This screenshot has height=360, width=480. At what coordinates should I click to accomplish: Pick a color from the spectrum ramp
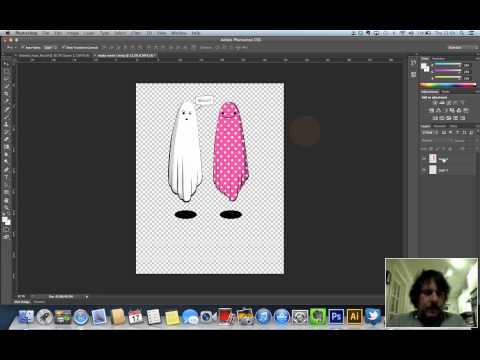coord(448,85)
